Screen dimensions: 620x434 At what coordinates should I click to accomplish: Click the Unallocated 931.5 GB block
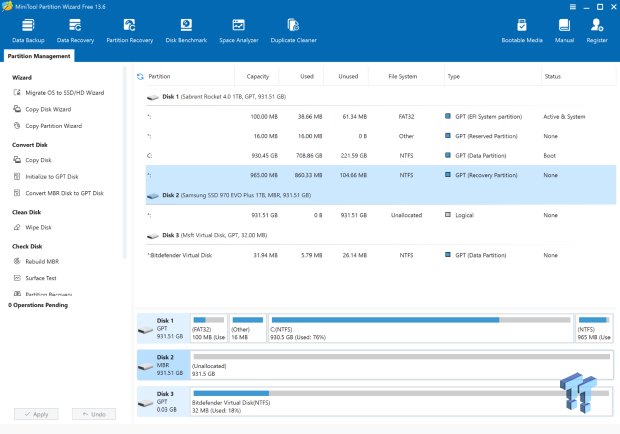coord(401,365)
